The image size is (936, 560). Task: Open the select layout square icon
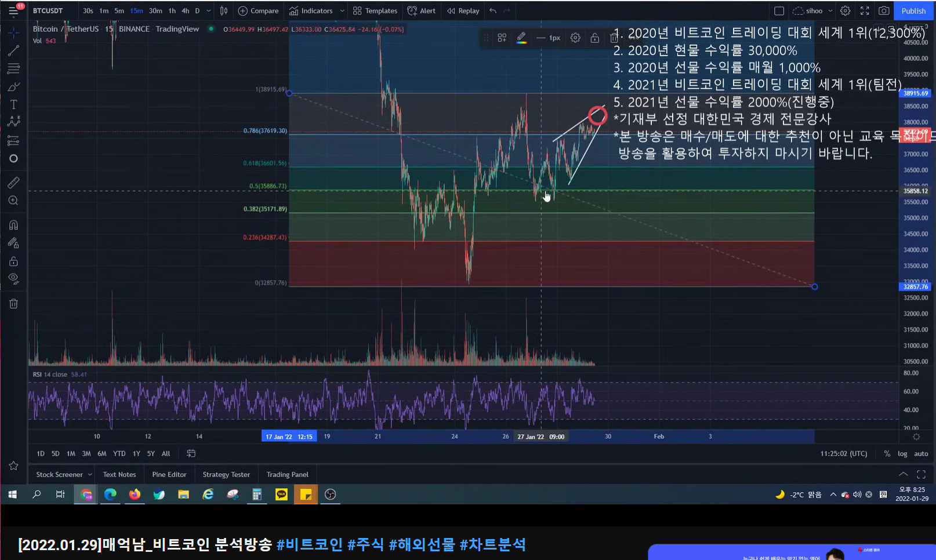point(779,10)
